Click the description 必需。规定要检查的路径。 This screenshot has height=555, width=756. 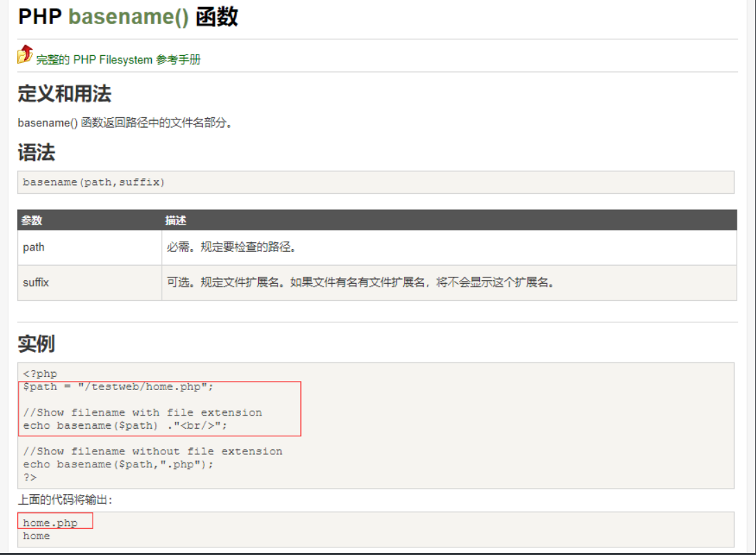tap(231, 247)
